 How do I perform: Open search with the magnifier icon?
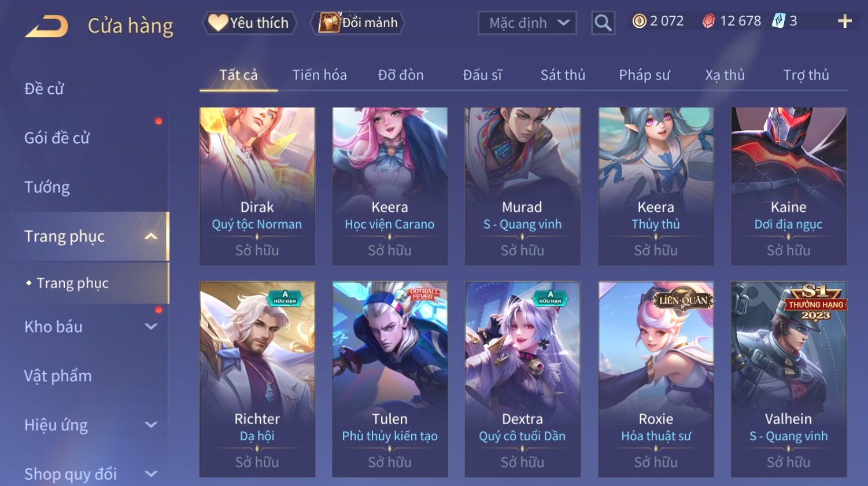tap(603, 23)
